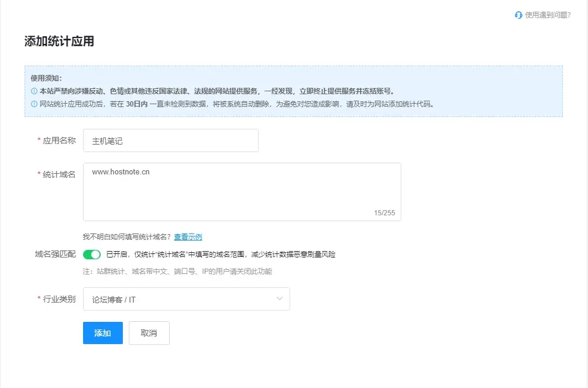
Task: Click the 行业类别 field label
Action: tap(59, 299)
